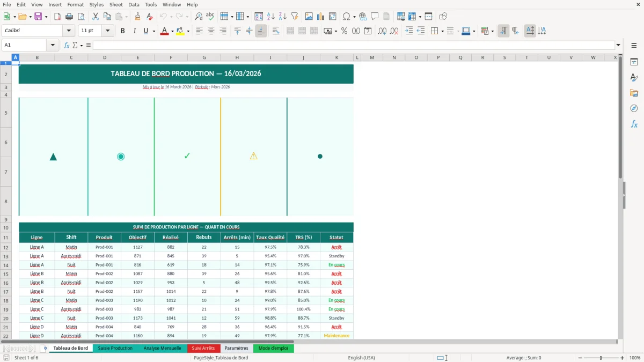
Task: Click the zoom in plus button
Action: point(623,358)
